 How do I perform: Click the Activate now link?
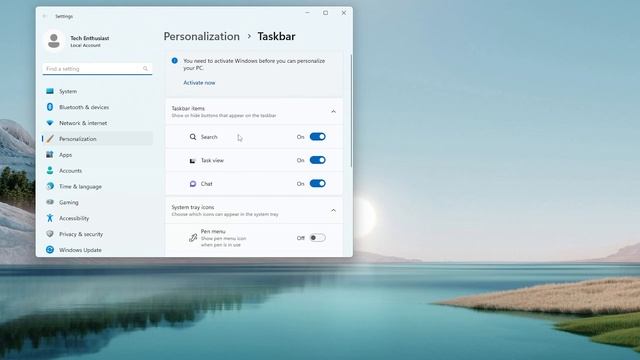(199, 82)
